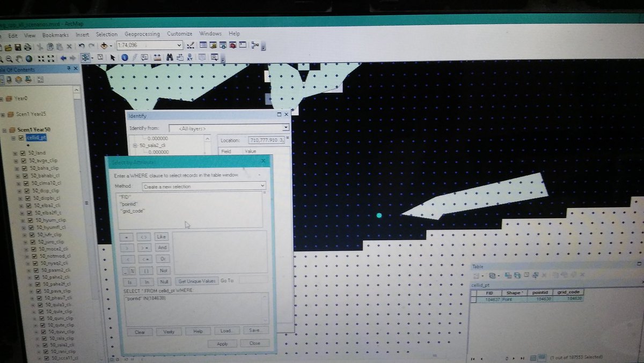Click the Add Data yellow diamond icon
The width and height of the screenshot is (644, 363).
pyautogui.click(x=103, y=46)
